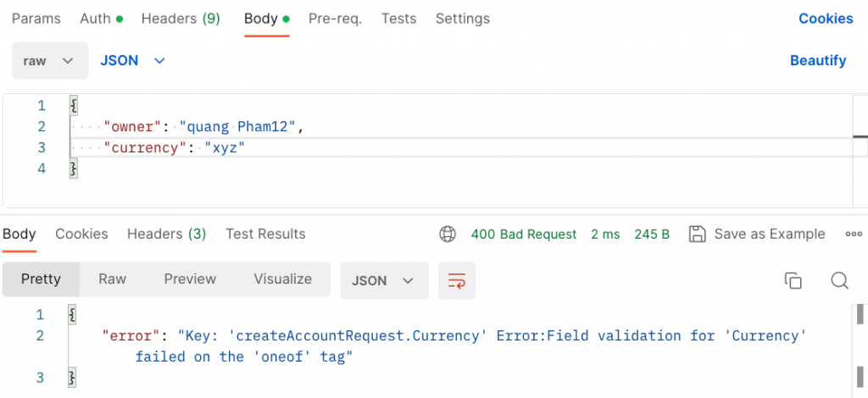The width and height of the screenshot is (868, 398).
Task: Go to the Pre-req. tab
Action: [x=335, y=19]
